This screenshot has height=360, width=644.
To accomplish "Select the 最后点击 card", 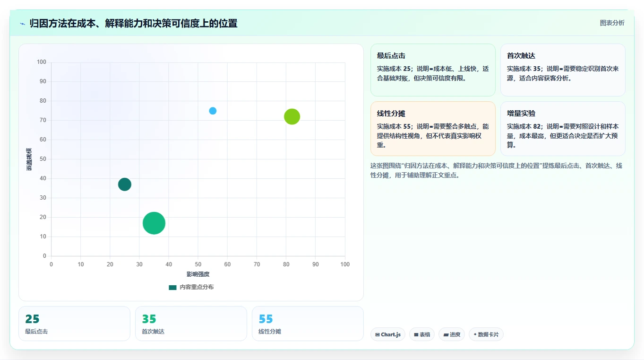I will [x=433, y=70].
